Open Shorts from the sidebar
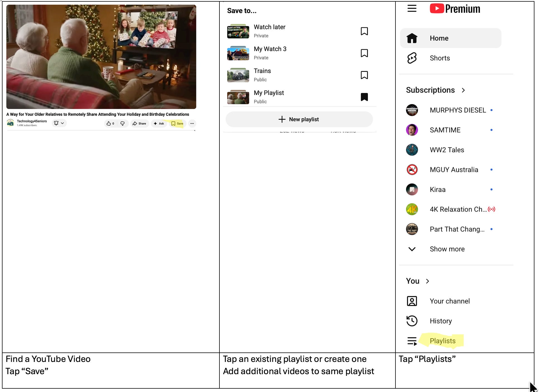 (x=451, y=58)
